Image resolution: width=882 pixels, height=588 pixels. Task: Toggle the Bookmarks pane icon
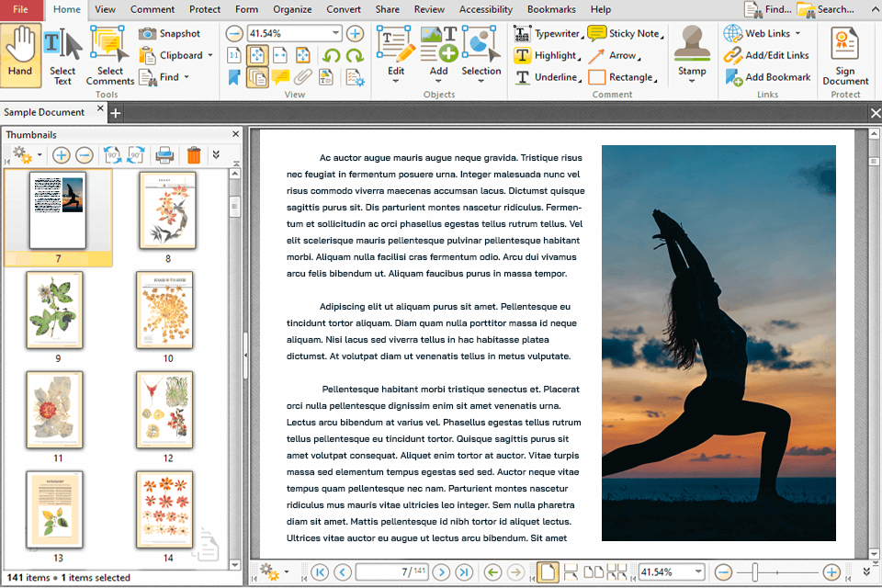[234, 77]
